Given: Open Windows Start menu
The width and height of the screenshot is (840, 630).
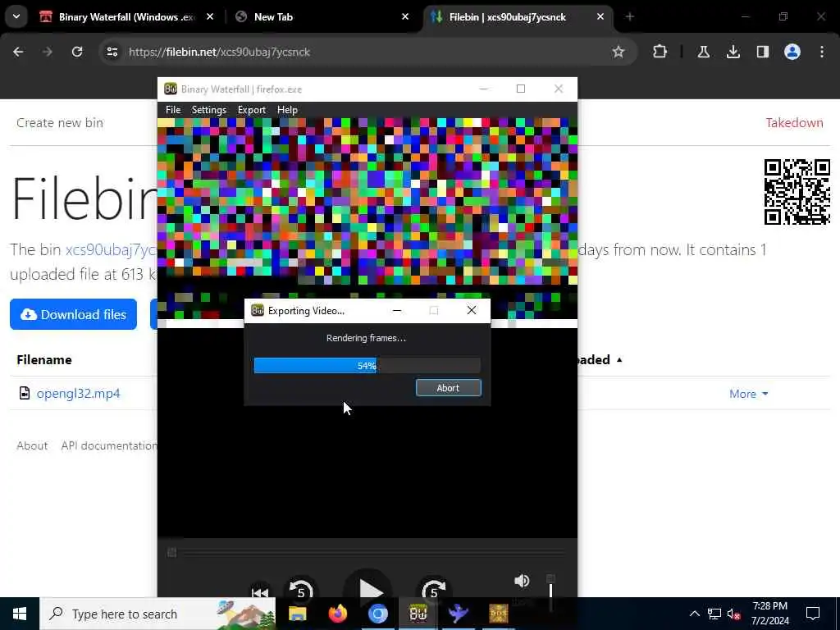Looking at the screenshot, I should pyautogui.click(x=20, y=614).
